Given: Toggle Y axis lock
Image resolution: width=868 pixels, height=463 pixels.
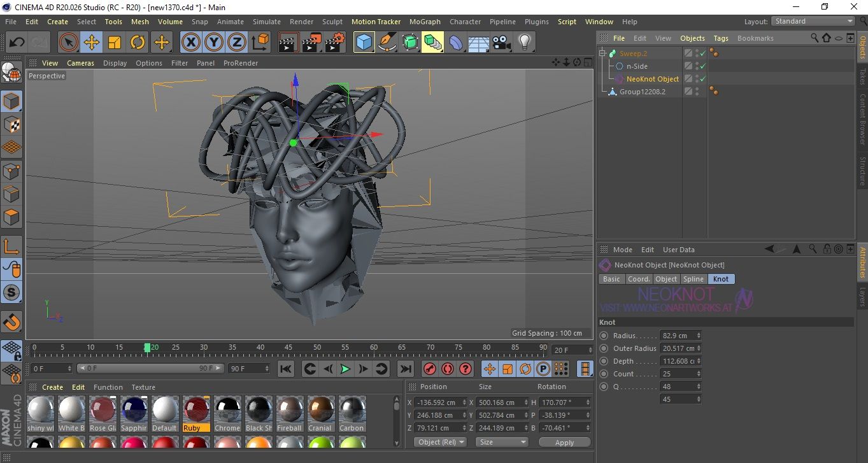Looking at the screenshot, I should (214, 43).
